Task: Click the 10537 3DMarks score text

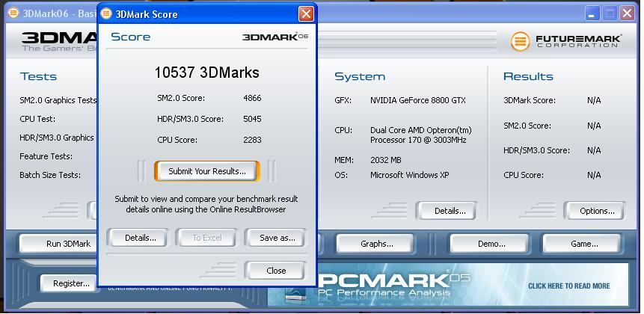Action: tap(207, 73)
